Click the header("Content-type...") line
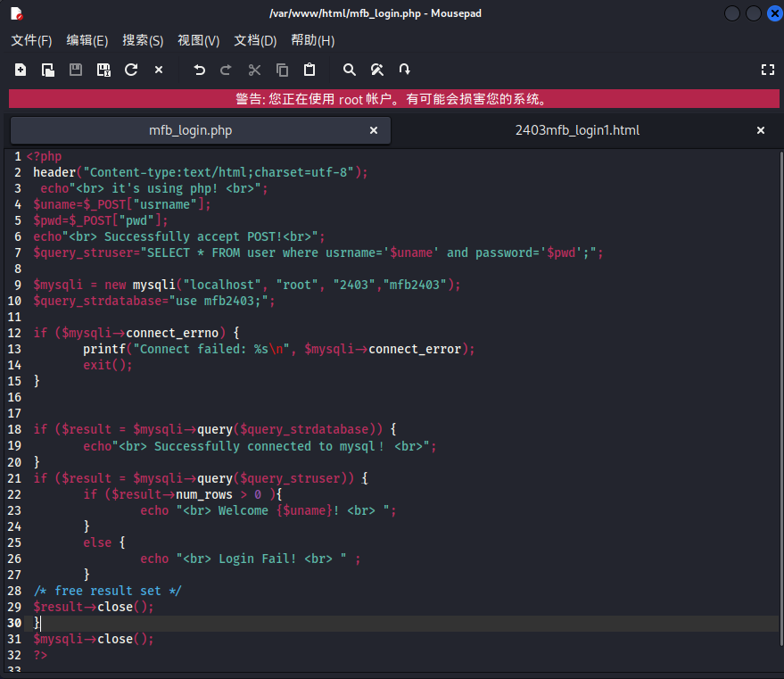Screen dimensions: 784x679 coord(201,172)
